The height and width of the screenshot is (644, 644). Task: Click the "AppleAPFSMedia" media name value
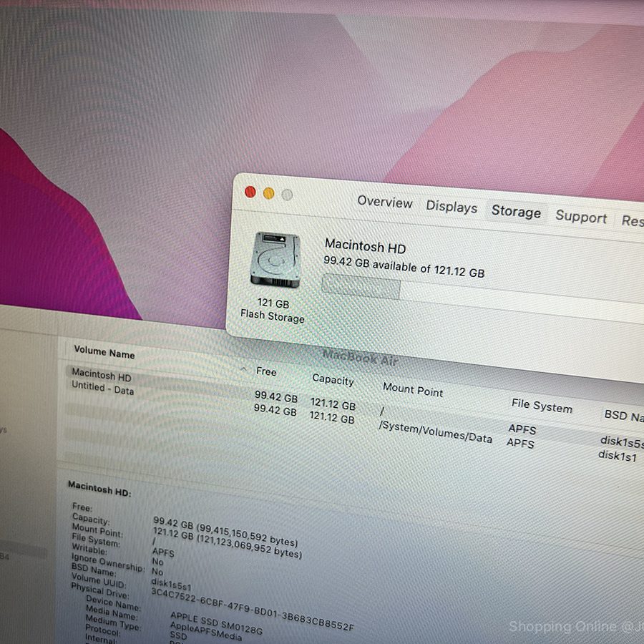coord(206,632)
